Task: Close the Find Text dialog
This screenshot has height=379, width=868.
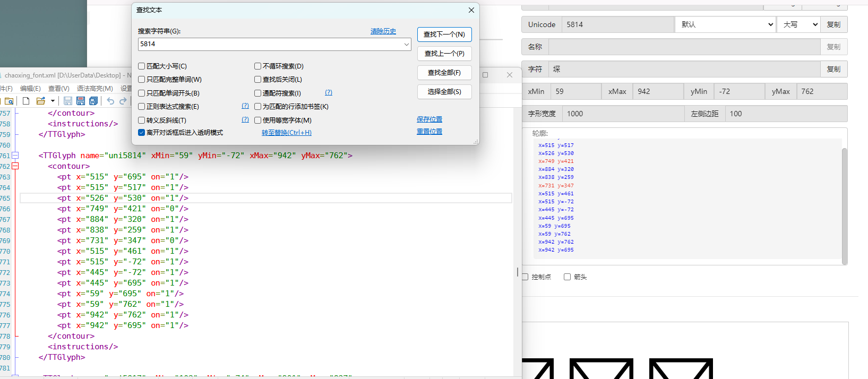Action: (471, 10)
